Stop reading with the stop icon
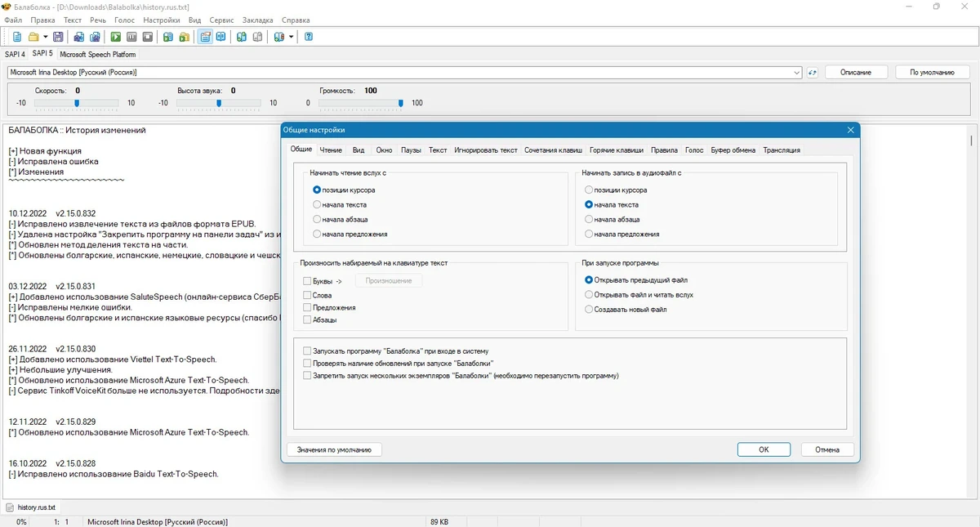Viewport: 980px width, 527px height. [x=148, y=37]
